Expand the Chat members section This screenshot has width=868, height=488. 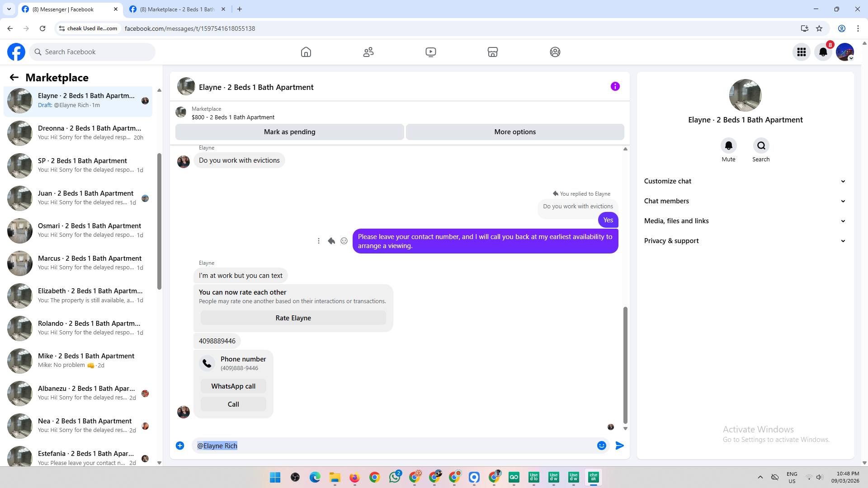pos(745,201)
